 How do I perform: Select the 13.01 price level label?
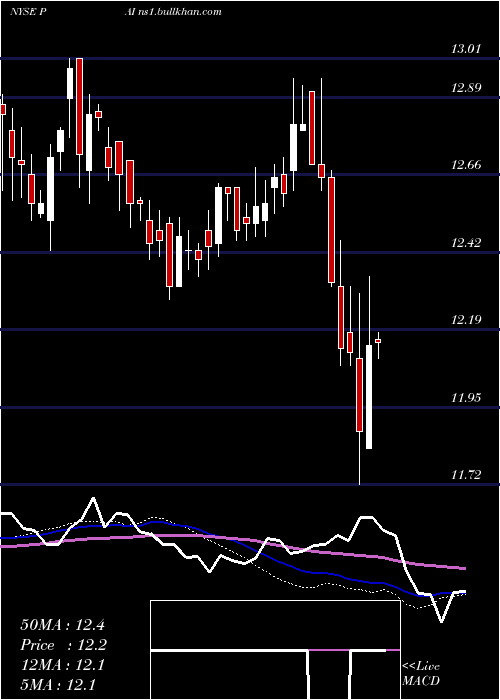(x=466, y=48)
